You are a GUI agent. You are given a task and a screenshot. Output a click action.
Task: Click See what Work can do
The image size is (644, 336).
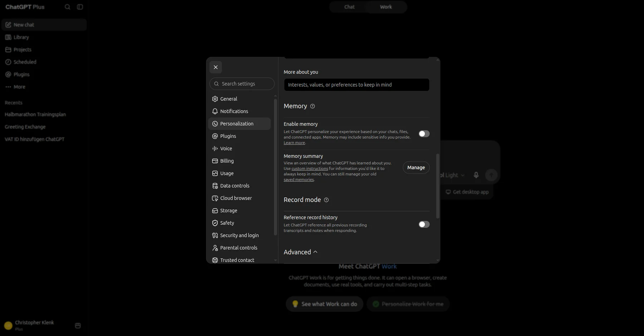(x=325, y=304)
